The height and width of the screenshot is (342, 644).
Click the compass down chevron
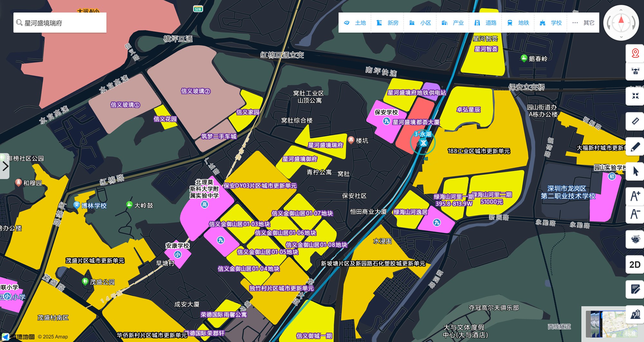[621, 37]
